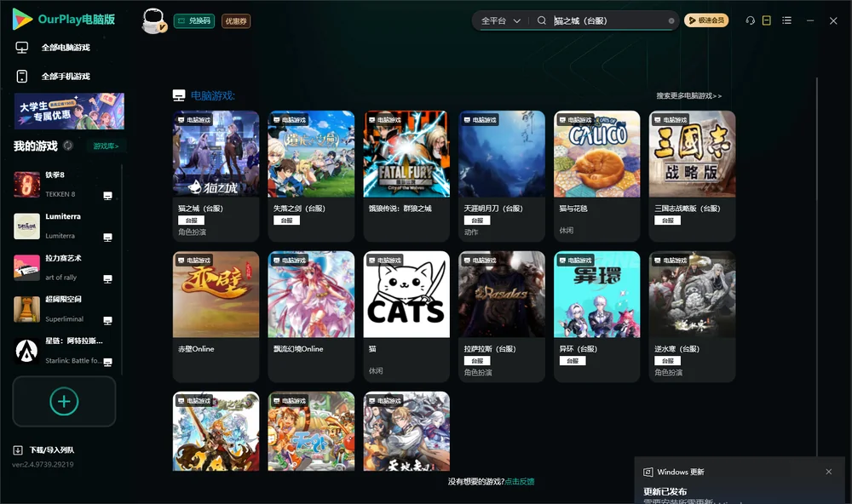Open 搜索更多电脑游戏>> link

pos(688,95)
